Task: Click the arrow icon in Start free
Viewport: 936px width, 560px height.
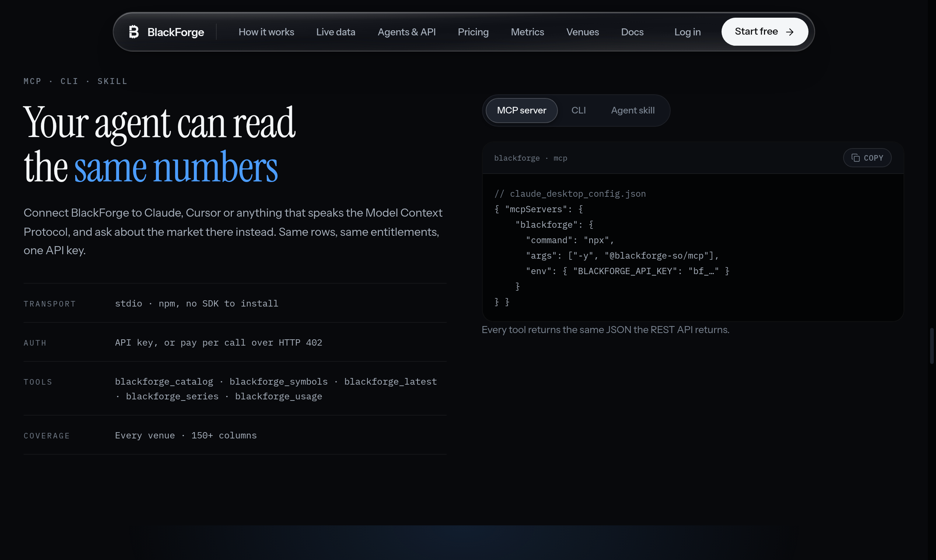Action: [790, 32]
